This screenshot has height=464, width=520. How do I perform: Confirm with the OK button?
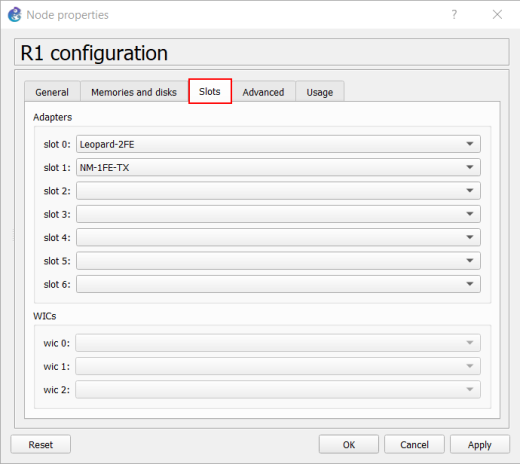point(349,444)
